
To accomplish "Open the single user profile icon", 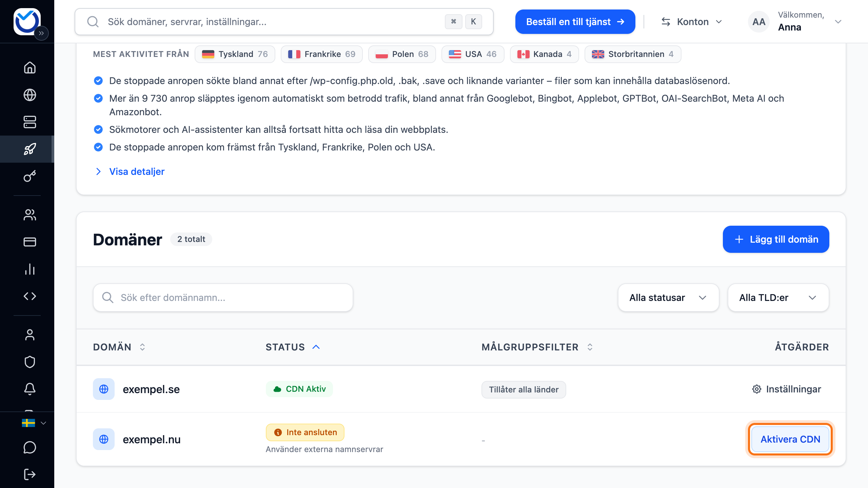I will (30, 335).
